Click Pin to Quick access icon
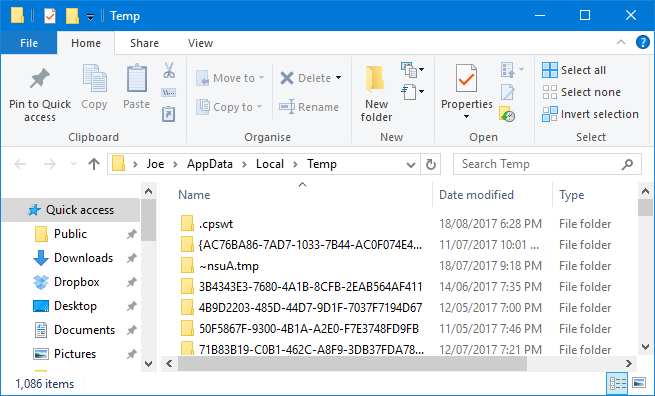 tap(40, 79)
